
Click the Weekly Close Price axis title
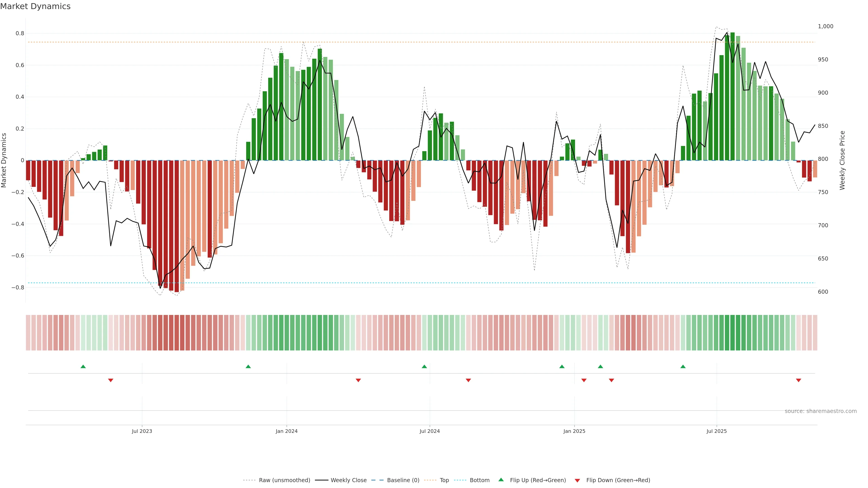pos(842,160)
